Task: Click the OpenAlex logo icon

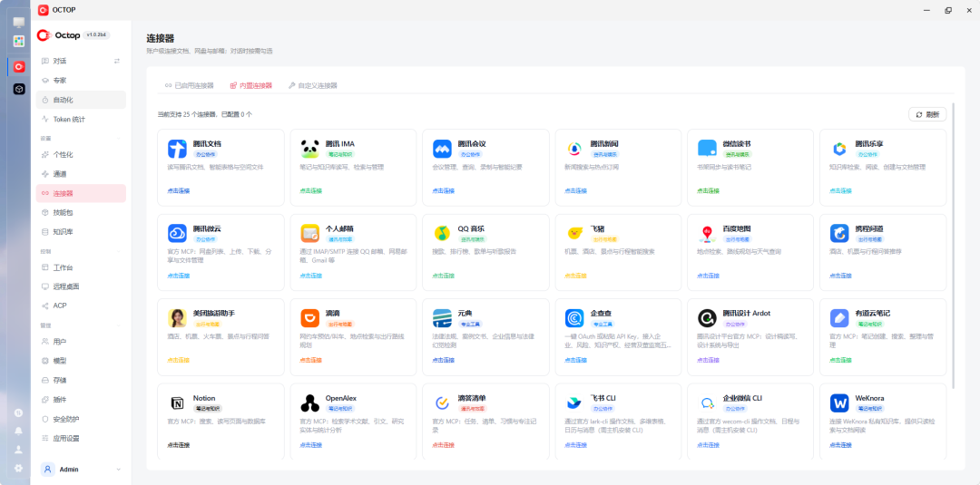Action: point(310,403)
